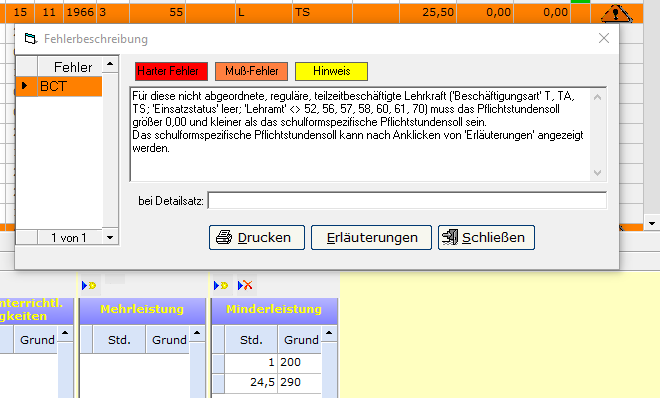Select the Minderleistung cell with value 24,5

click(x=251, y=383)
